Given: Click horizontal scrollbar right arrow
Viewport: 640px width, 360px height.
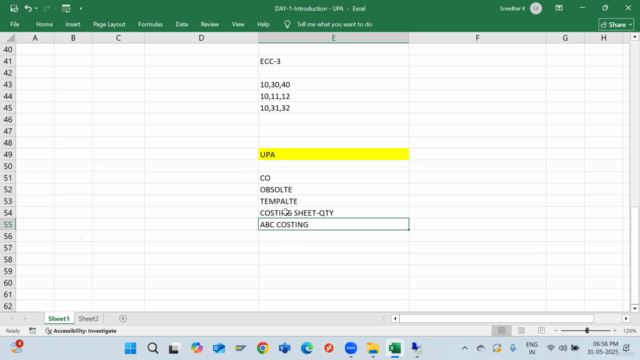Looking at the screenshot, I should (x=626, y=318).
